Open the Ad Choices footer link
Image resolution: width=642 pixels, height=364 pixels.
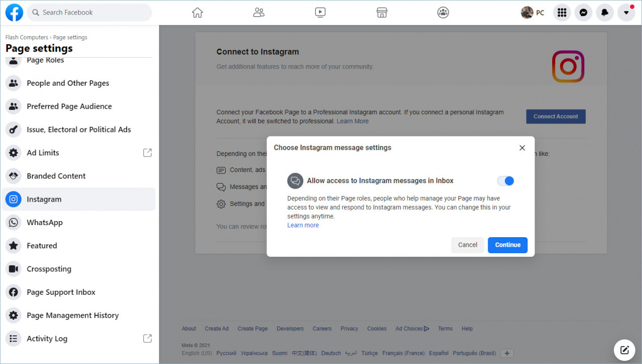tap(412, 329)
